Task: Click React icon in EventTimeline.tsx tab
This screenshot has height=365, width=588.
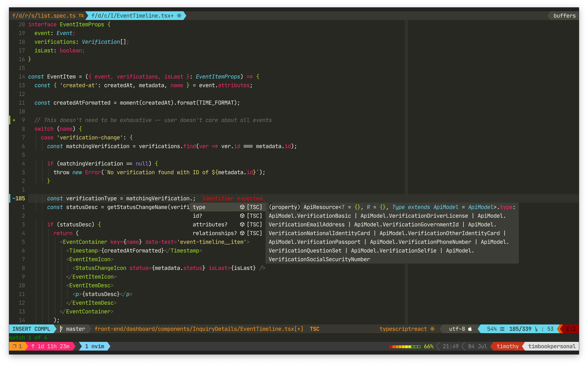Action: click(179, 16)
